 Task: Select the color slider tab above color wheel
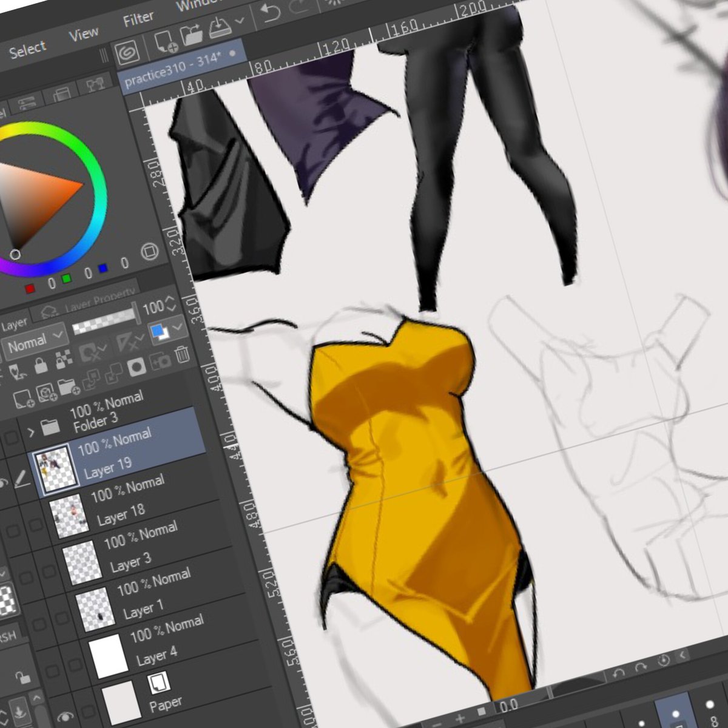(25, 104)
